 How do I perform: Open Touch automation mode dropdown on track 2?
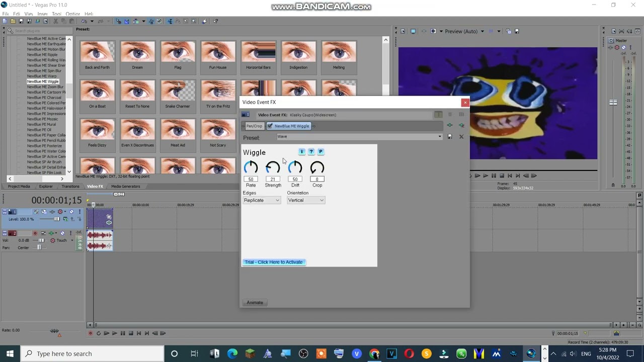tap(72, 240)
